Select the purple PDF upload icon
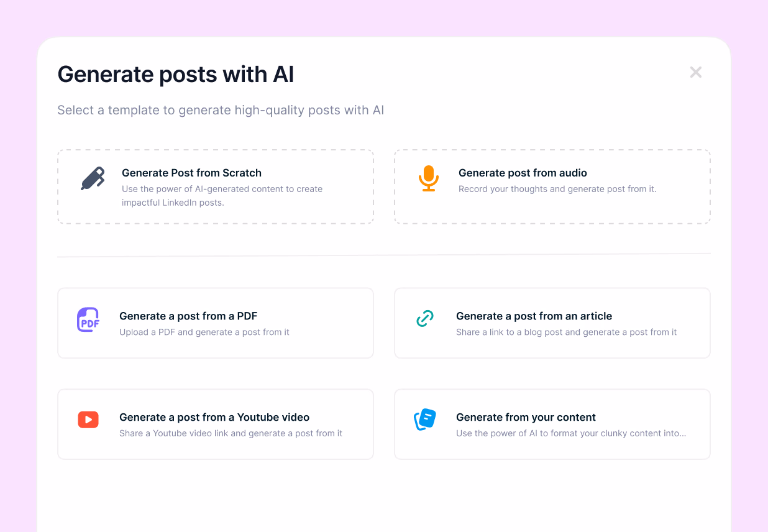 [88, 319]
